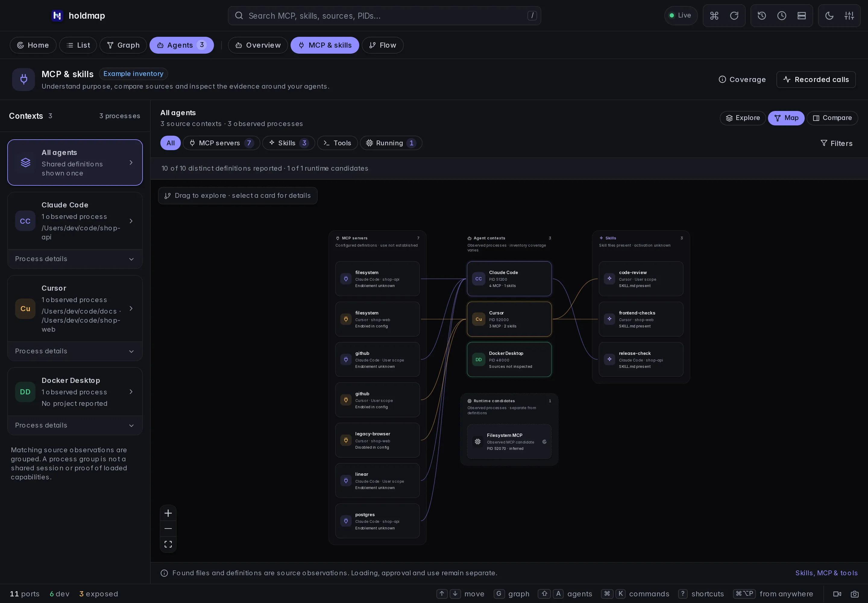The width and height of the screenshot is (868, 603).
Task: Switch to the Graph tab
Action: [123, 45]
